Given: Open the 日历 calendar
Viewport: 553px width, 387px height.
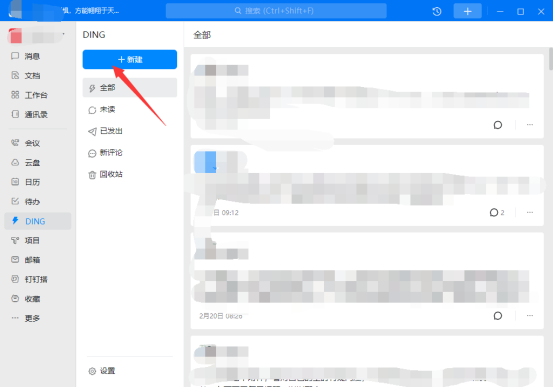Looking at the screenshot, I should pyautogui.click(x=25, y=182).
